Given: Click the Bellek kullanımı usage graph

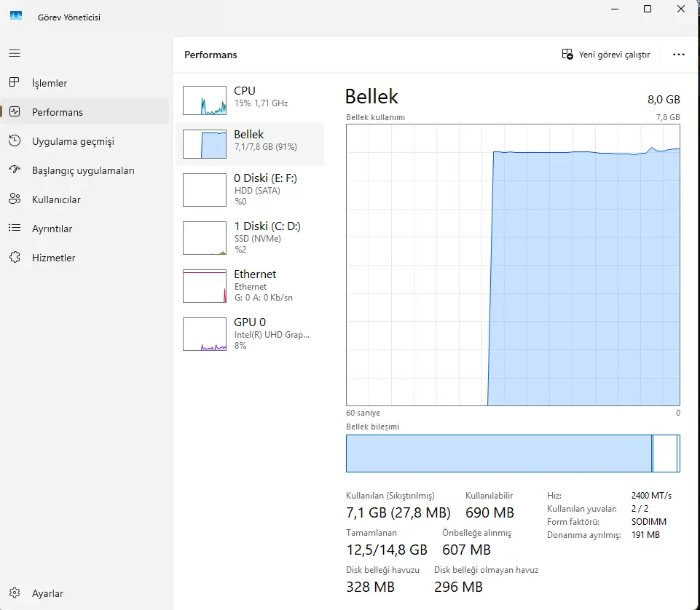Looking at the screenshot, I should coord(513,265).
